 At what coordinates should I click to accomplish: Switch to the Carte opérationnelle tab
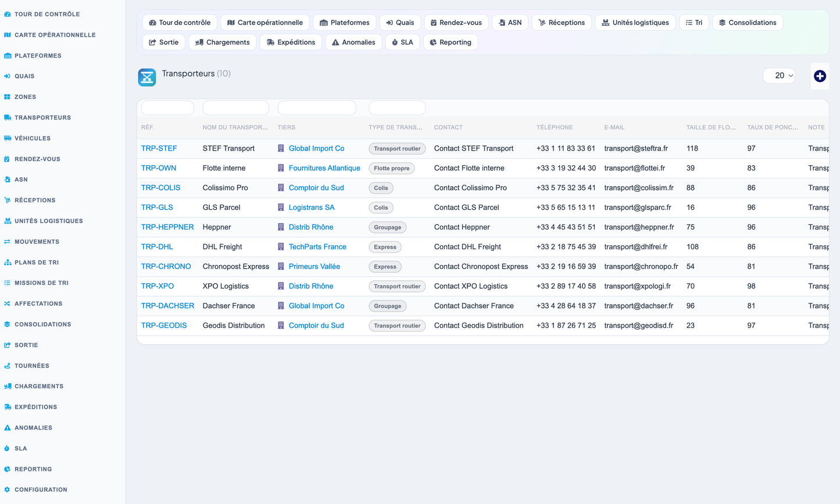tap(265, 23)
